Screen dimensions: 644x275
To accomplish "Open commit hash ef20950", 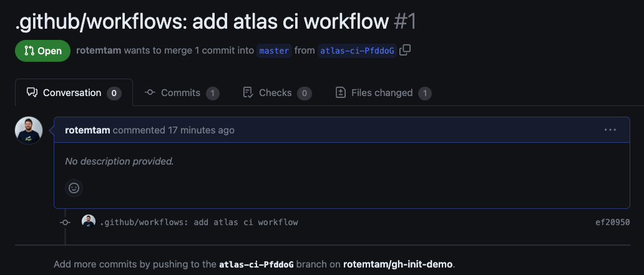I will (x=612, y=223).
